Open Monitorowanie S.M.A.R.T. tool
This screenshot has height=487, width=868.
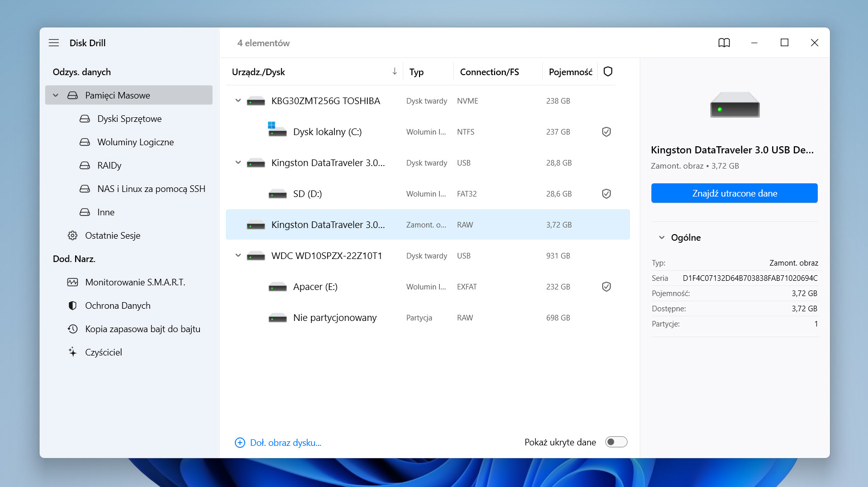coord(135,282)
